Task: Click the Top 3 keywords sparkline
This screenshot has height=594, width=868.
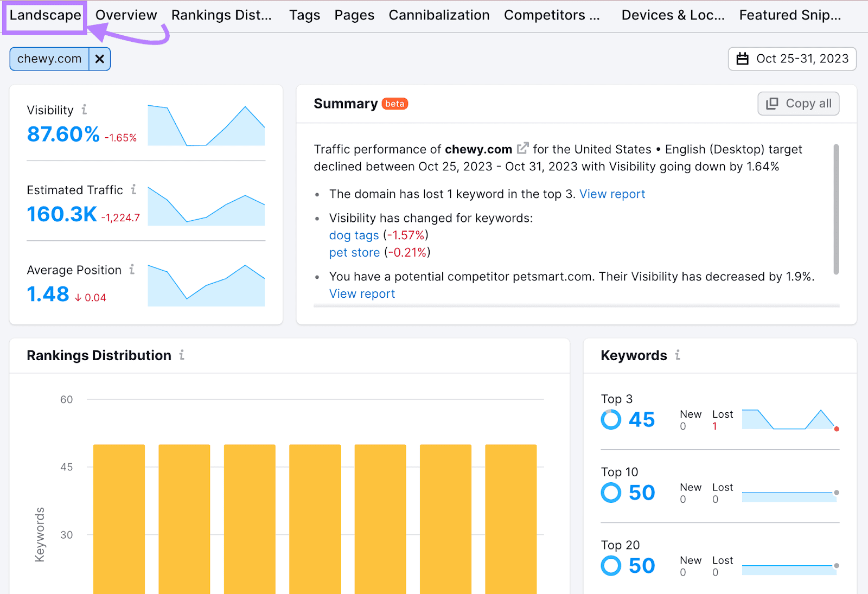Action: point(790,419)
